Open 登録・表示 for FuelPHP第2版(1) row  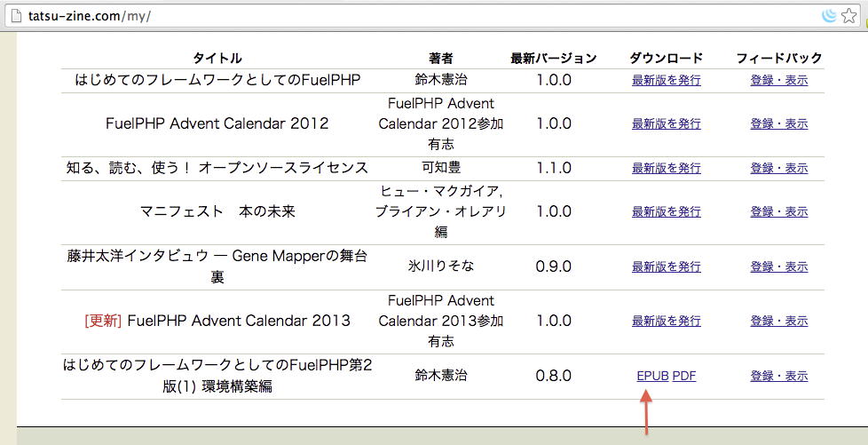[x=779, y=376]
